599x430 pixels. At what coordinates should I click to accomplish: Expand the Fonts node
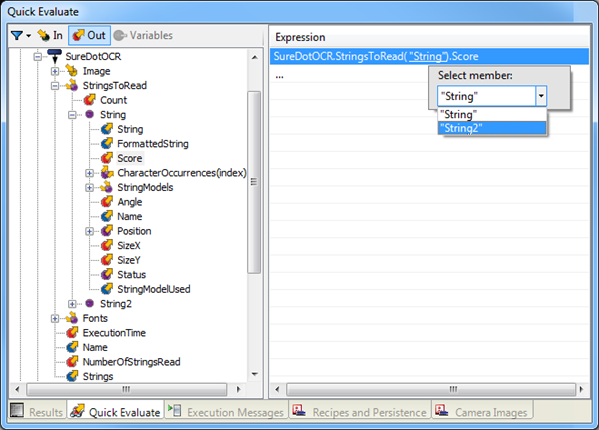[55, 318]
